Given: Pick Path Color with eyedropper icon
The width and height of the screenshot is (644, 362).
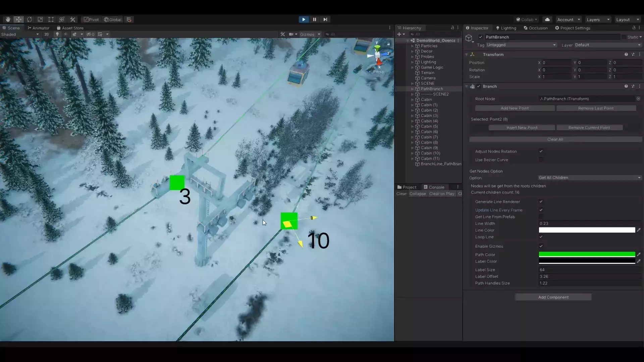Looking at the screenshot, I should pos(639,254).
